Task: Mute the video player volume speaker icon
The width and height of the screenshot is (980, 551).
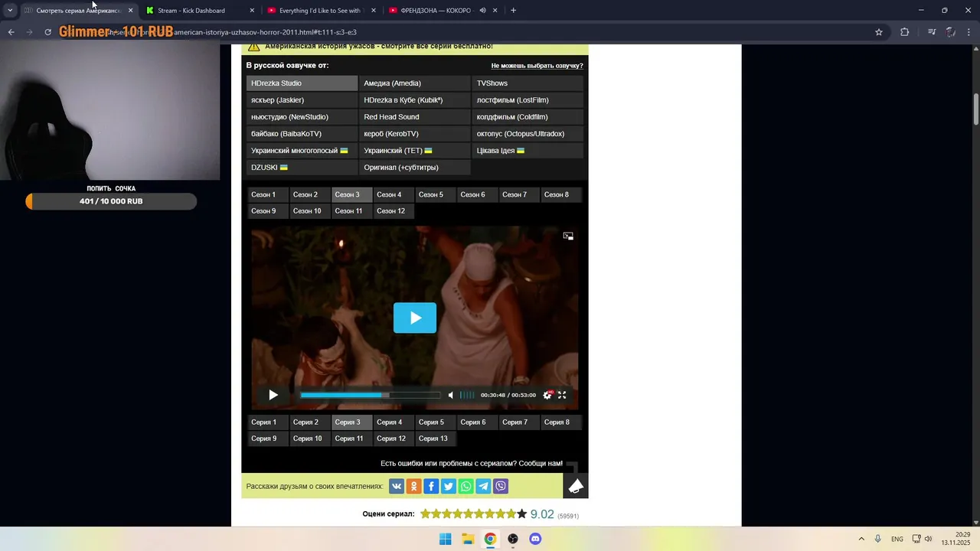Action: pyautogui.click(x=451, y=395)
